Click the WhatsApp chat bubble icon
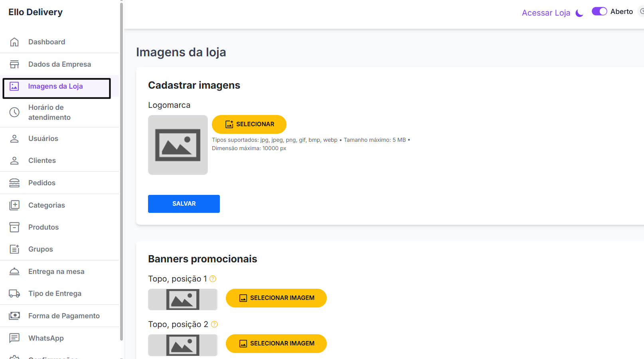The image size is (644, 359). pyautogui.click(x=14, y=338)
